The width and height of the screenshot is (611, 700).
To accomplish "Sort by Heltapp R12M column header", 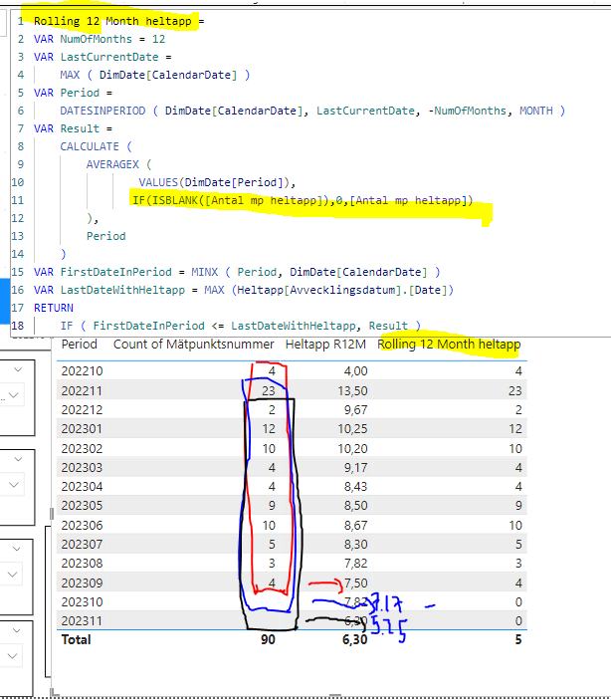I will tap(325, 345).
